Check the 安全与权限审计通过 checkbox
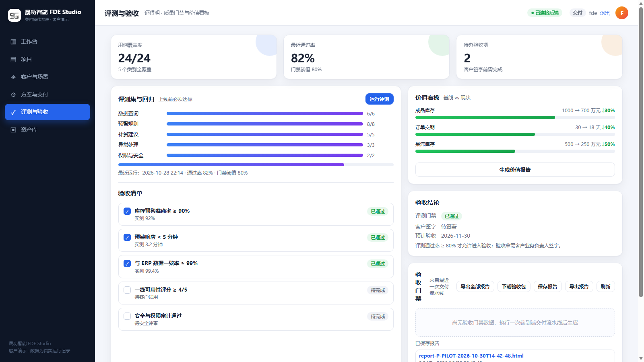644x362 pixels. [127, 316]
